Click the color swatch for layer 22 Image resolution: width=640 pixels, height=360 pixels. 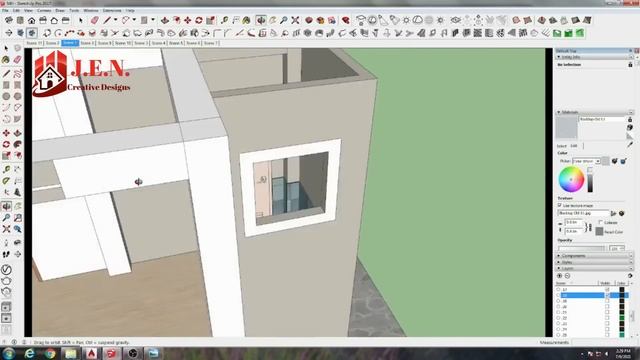click(x=622, y=318)
